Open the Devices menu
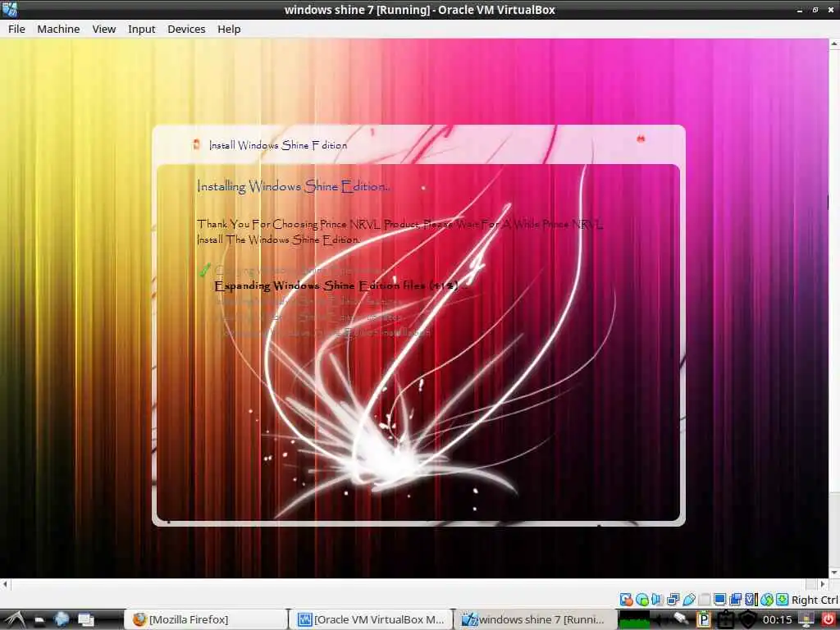Image resolution: width=840 pixels, height=630 pixels. pos(186,29)
